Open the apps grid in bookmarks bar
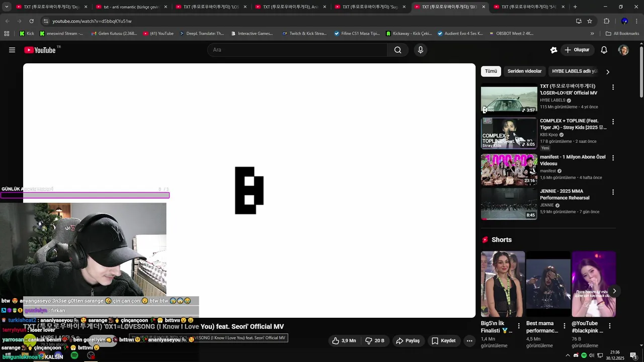This screenshot has height=362, width=644. pos(7,34)
